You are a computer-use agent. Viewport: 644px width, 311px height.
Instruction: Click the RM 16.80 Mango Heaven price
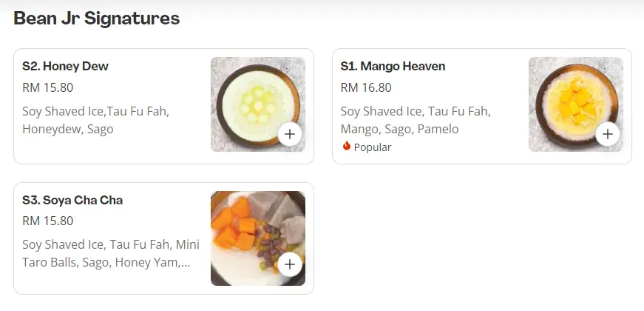coord(366,87)
